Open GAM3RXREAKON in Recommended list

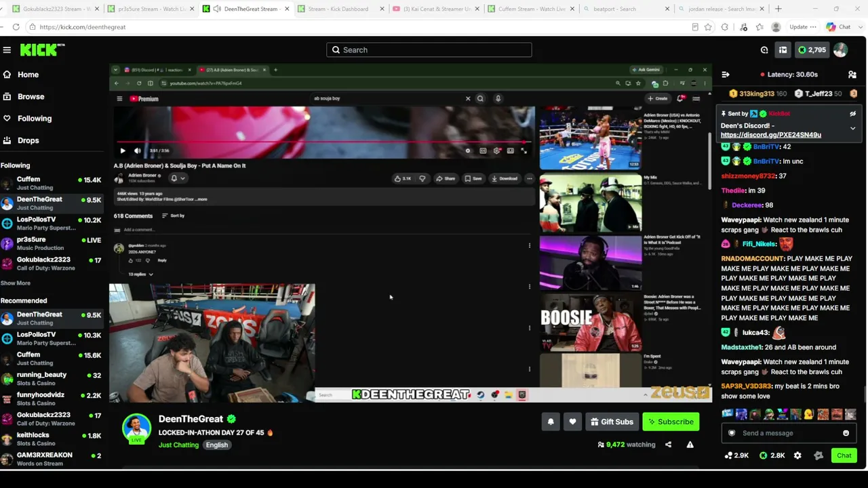pyautogui.click(x=52, y=459)
